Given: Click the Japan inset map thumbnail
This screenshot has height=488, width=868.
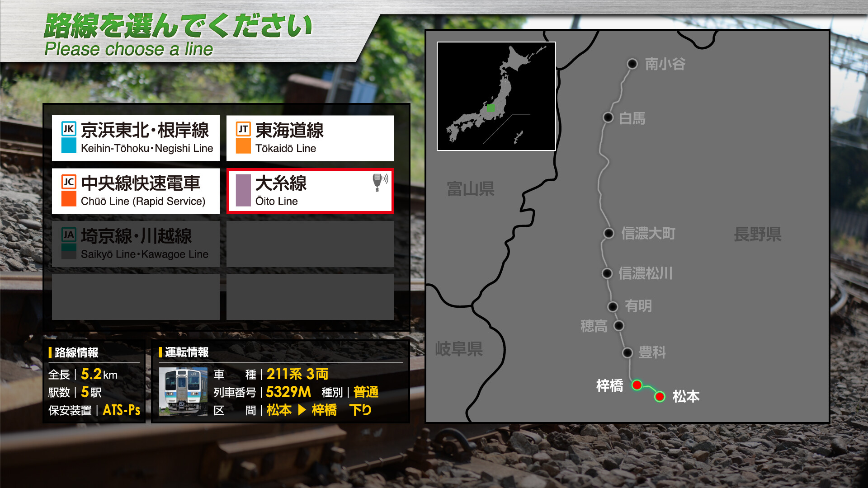Looking at the screenshot, I should [496, 95].
